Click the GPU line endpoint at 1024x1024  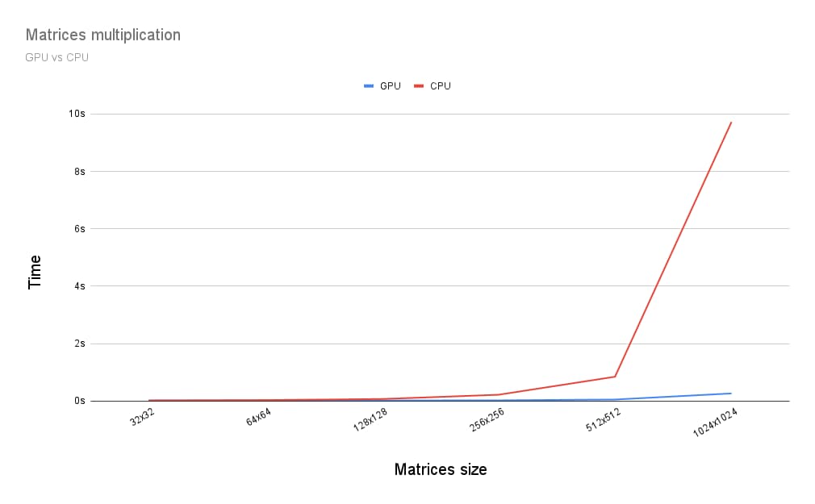[731, 394]
